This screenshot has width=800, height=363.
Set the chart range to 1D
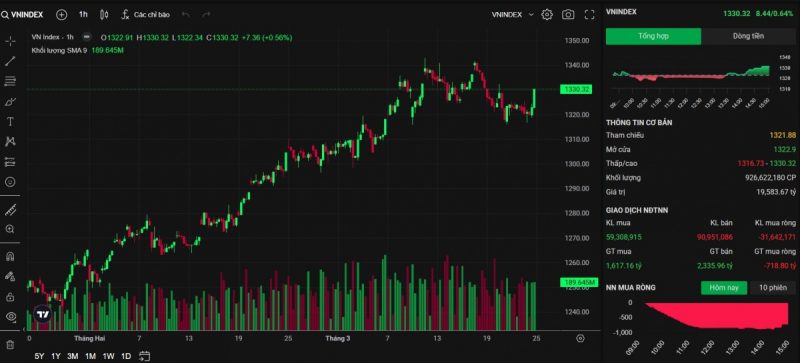pos(126,356)
